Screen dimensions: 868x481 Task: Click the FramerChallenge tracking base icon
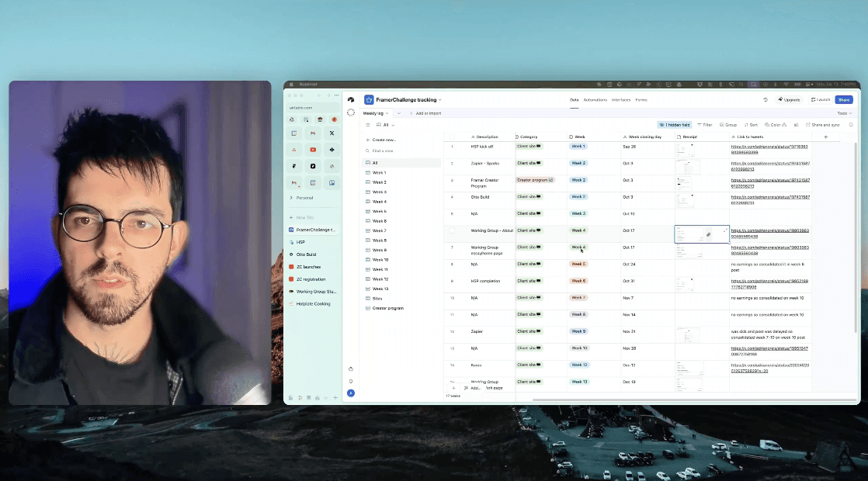click(369, 100)
